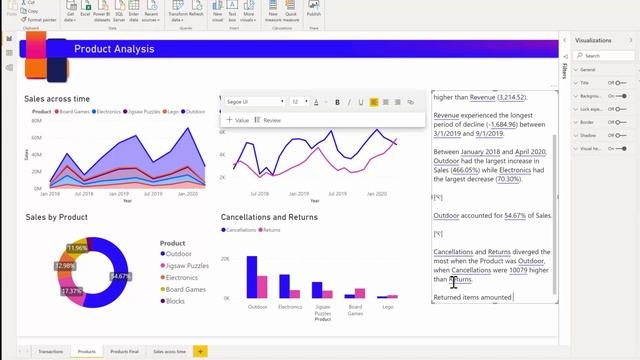Viewport: 640px width, 360px height.
Task: Switch to Model view in left sidebar
Action: pos(9,68)
